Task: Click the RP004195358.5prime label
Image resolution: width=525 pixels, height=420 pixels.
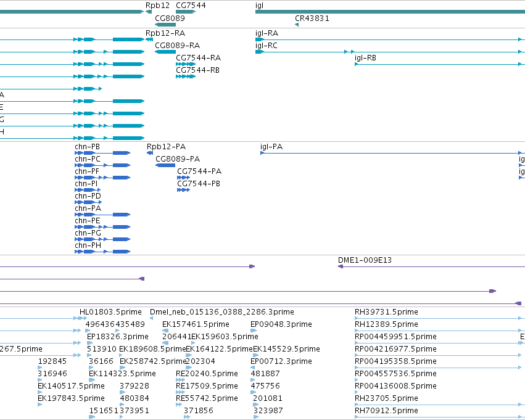Action: (x=396, y=361)
